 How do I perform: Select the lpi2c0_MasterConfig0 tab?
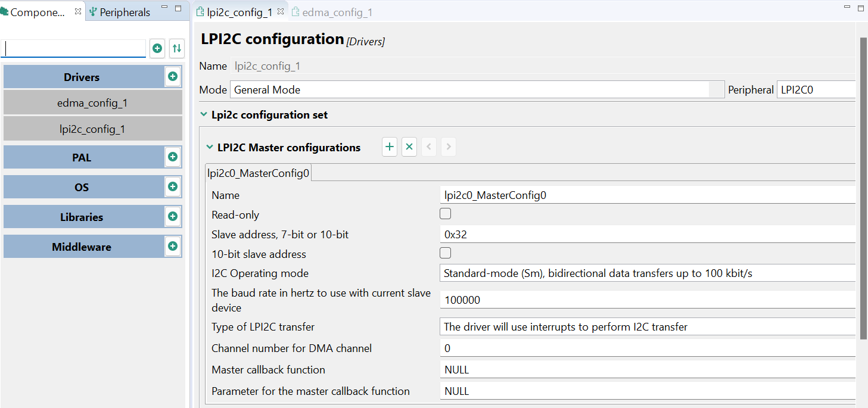(x=258, y=173)
